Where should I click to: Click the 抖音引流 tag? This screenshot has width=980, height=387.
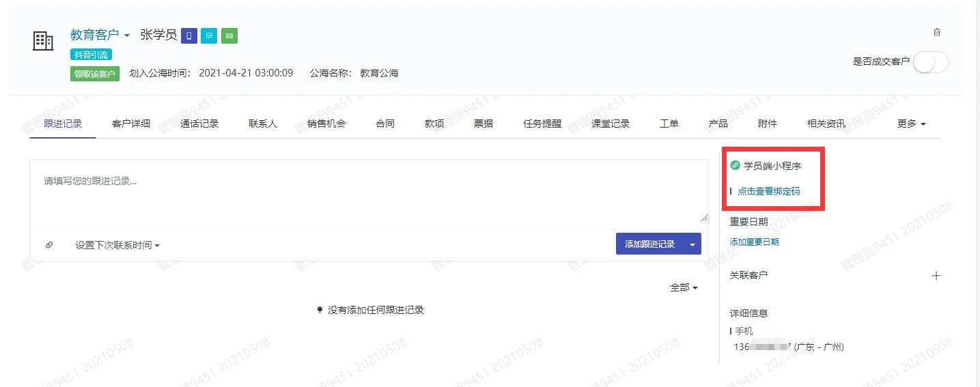[x=91, y=55]
